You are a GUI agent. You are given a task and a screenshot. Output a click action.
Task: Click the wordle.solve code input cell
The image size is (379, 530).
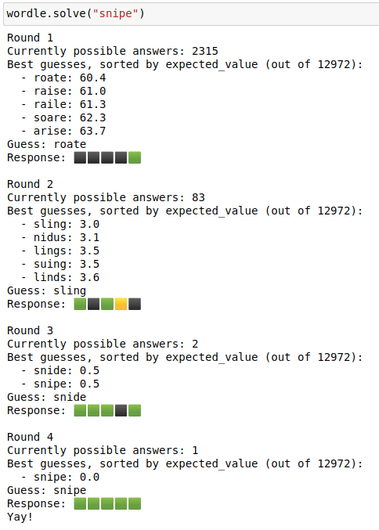pyautogui.click(x=191, y=14)
